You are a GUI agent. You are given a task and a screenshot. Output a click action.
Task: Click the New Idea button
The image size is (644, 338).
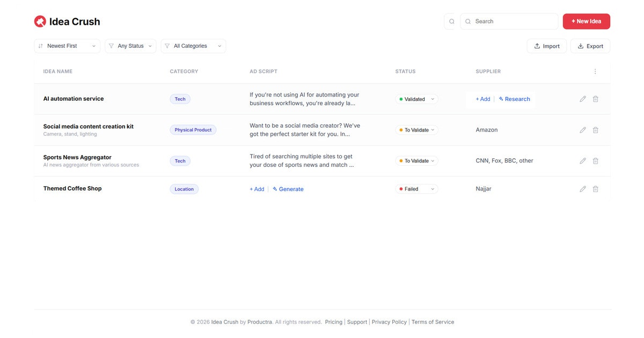coord(587,21)
